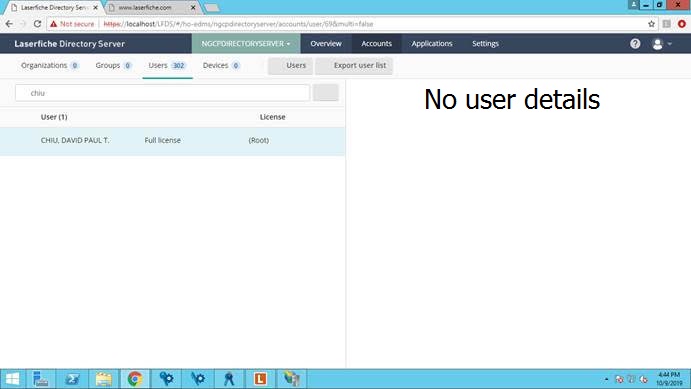Select the CHIU, DAVID PAUL T. user row
691x389 pixels.
pos(172,141)
